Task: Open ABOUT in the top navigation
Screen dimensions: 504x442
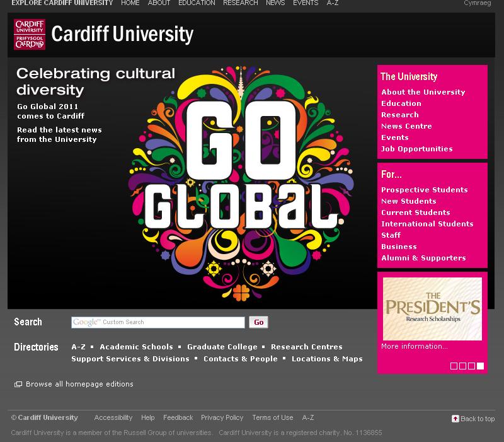Action: [x=159, y=3]
